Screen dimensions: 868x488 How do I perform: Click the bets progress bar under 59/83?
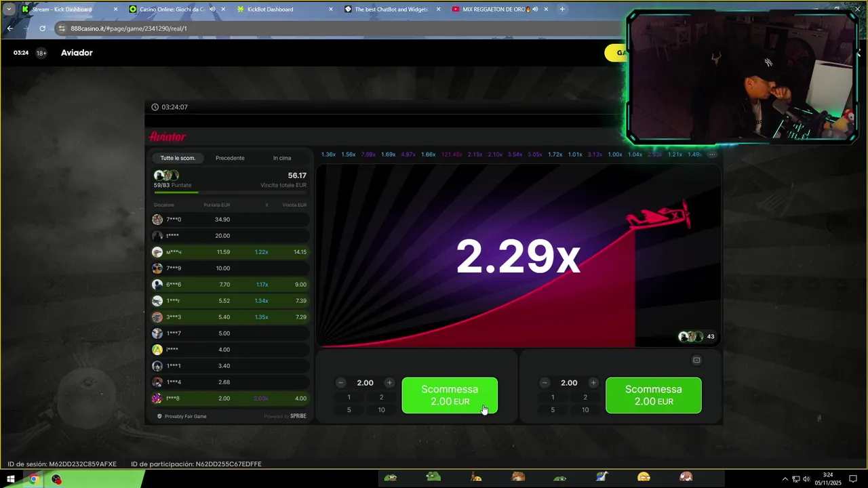230,192
